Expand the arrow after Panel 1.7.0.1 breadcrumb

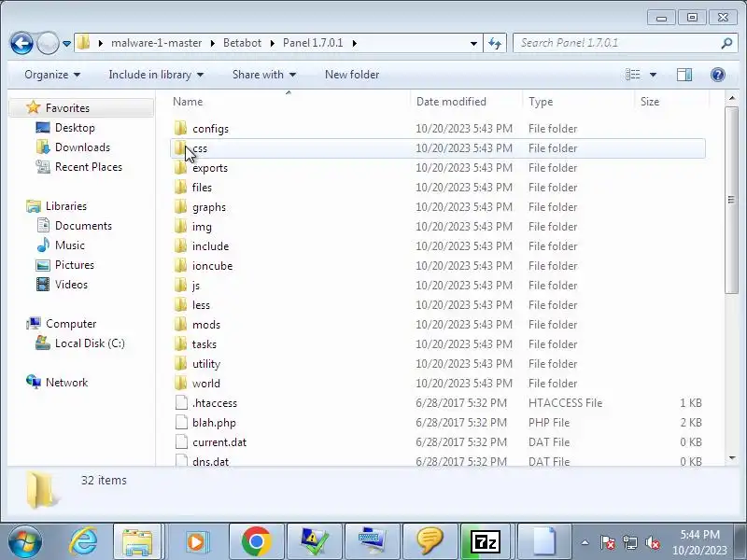tap(355, 43)
